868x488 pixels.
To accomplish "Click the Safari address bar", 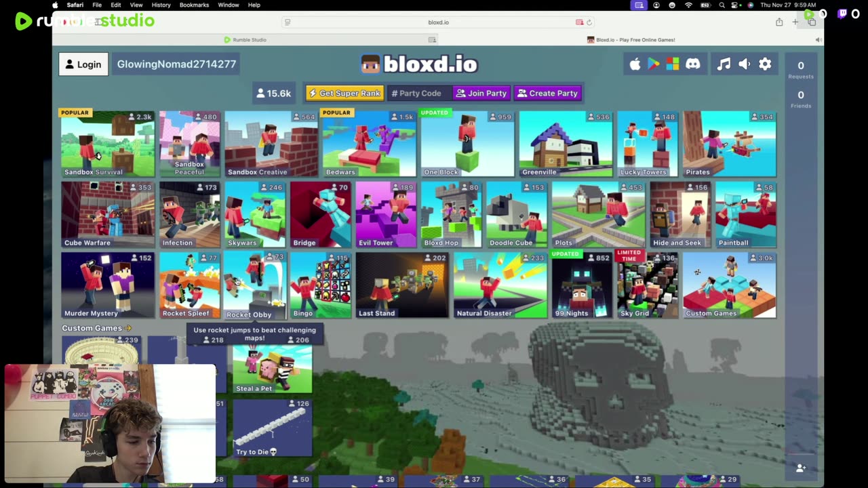I will tap(438, 22).
